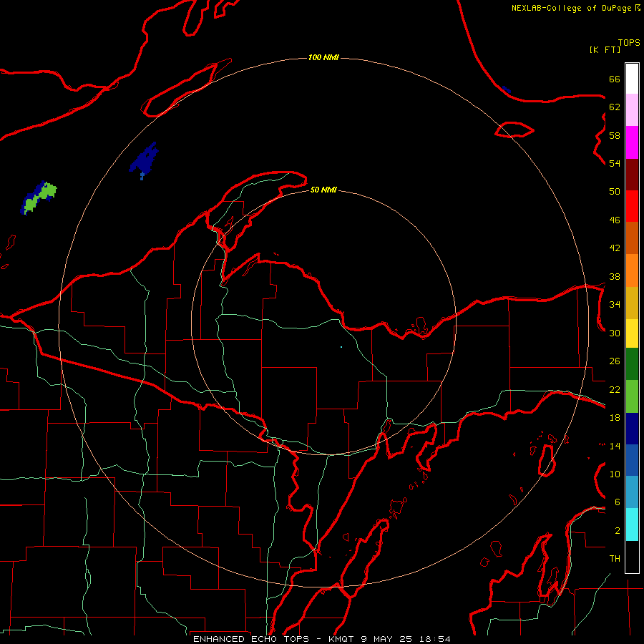Click the magenta legend swatch

click(x=632, y=142)
